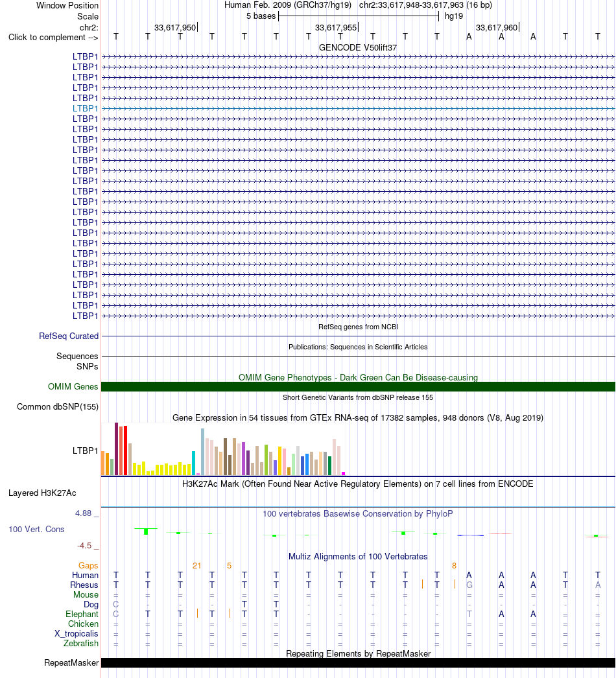
Task: Click the -4.5 PhyloP lower scale value
Action: coord(84,546)
